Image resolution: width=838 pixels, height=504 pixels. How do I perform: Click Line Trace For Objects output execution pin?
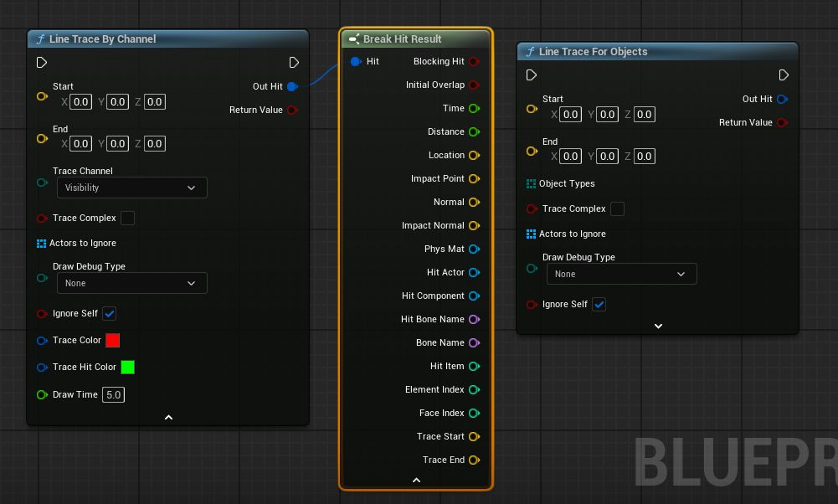[784, 75]
